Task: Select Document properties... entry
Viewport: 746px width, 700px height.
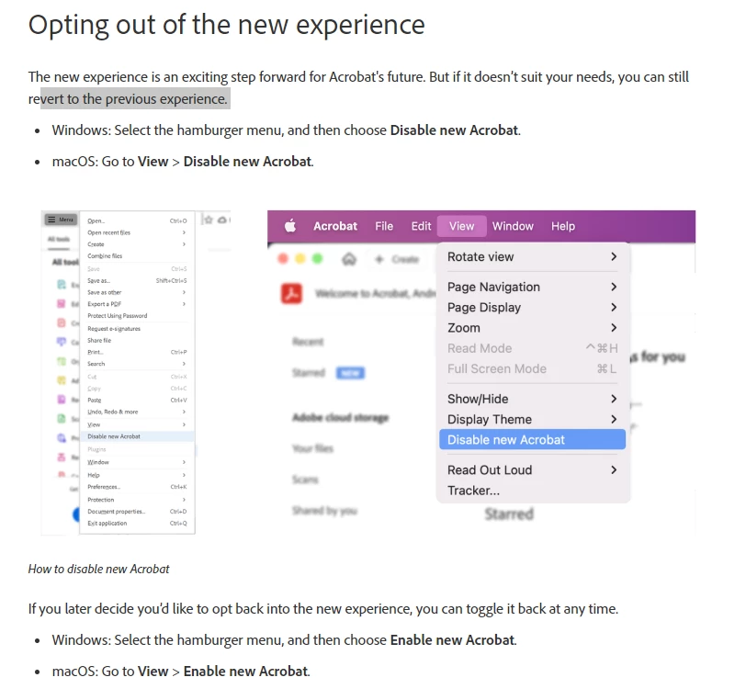Action: (137, 512)
